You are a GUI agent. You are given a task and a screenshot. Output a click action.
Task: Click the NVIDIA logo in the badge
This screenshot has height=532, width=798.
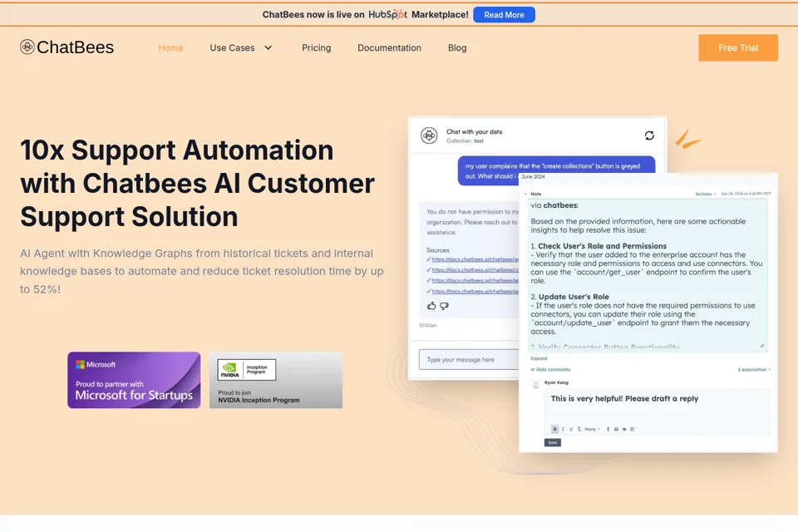[x=230, y=370]
